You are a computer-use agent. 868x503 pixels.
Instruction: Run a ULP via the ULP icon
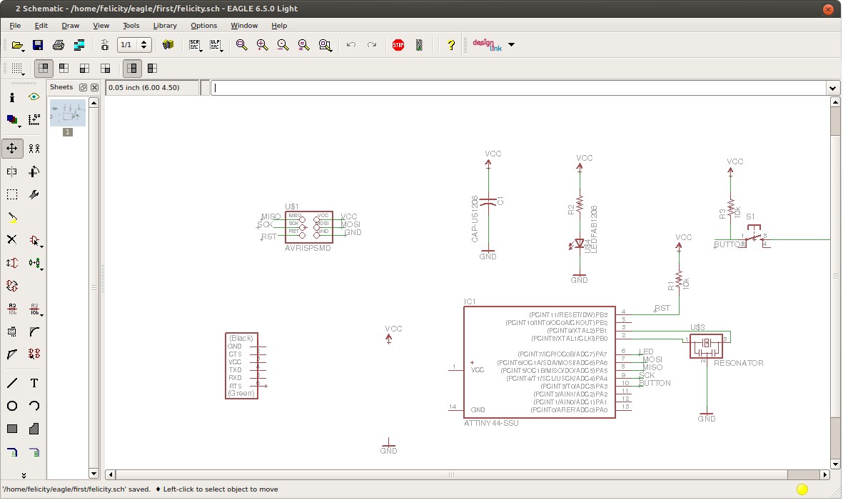pyautogui.click(x=216, y=45)
